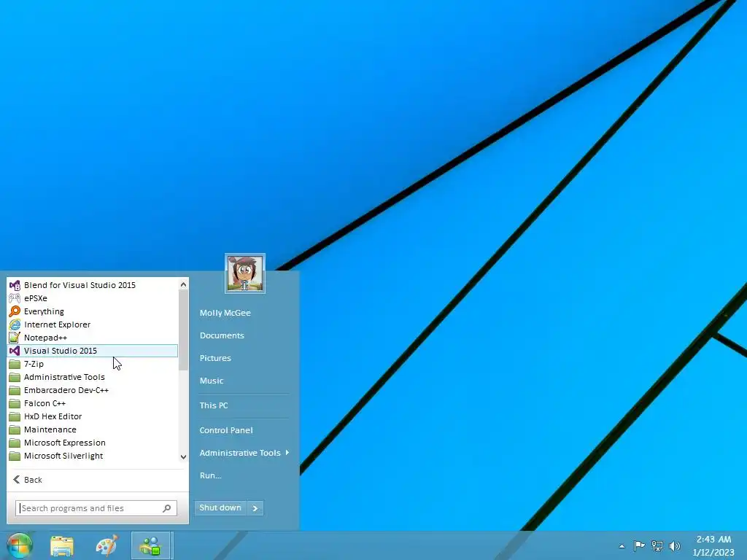Click the Microsoft Expression folder icon
747x560 pixels.
tap(15, 443)
